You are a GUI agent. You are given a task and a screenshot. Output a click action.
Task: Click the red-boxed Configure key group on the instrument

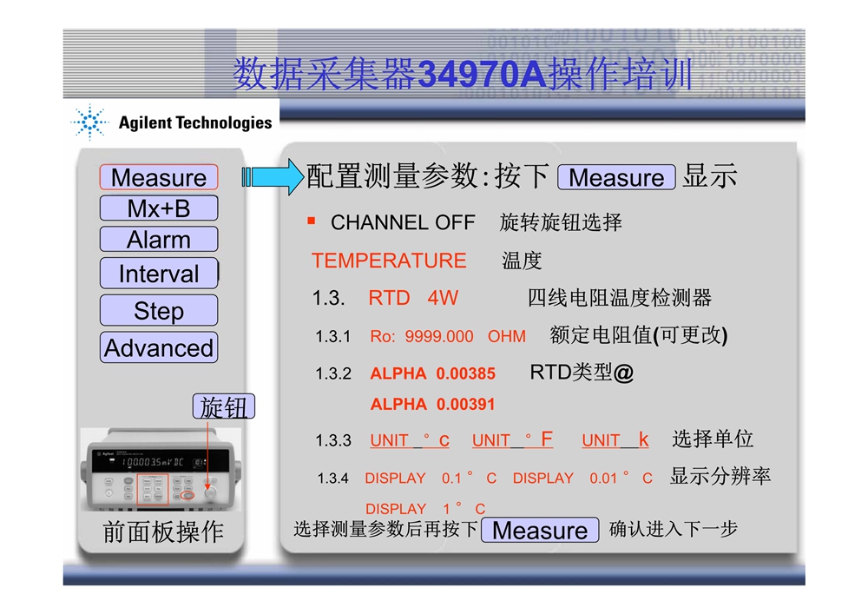(153, 489)
